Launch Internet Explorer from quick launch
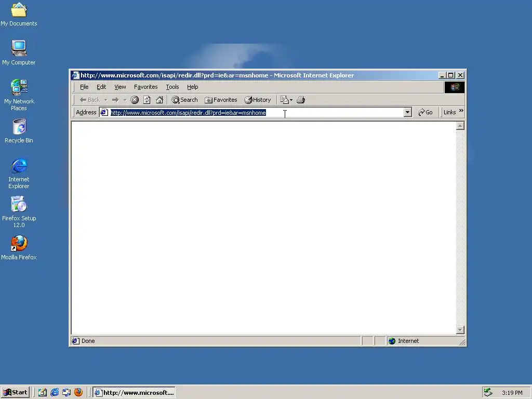Screen dimensions: 532x399 click(x=54, y=392)
